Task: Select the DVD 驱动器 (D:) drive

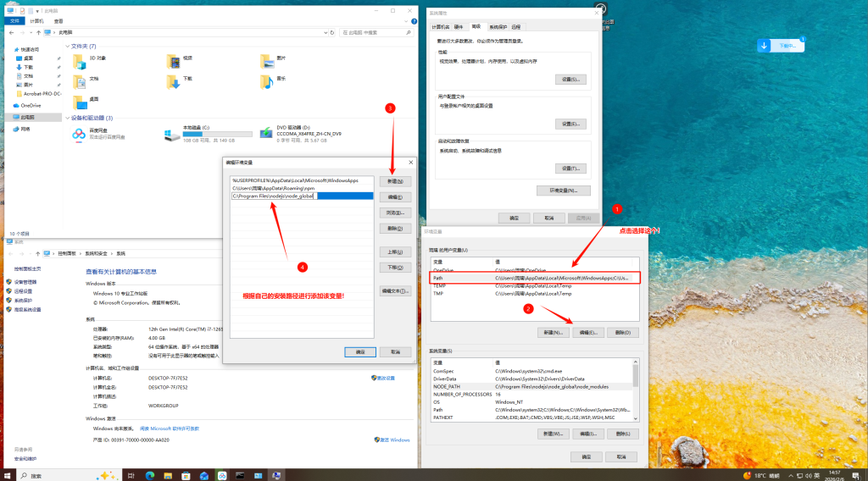Action: click(x=301, y=134)
